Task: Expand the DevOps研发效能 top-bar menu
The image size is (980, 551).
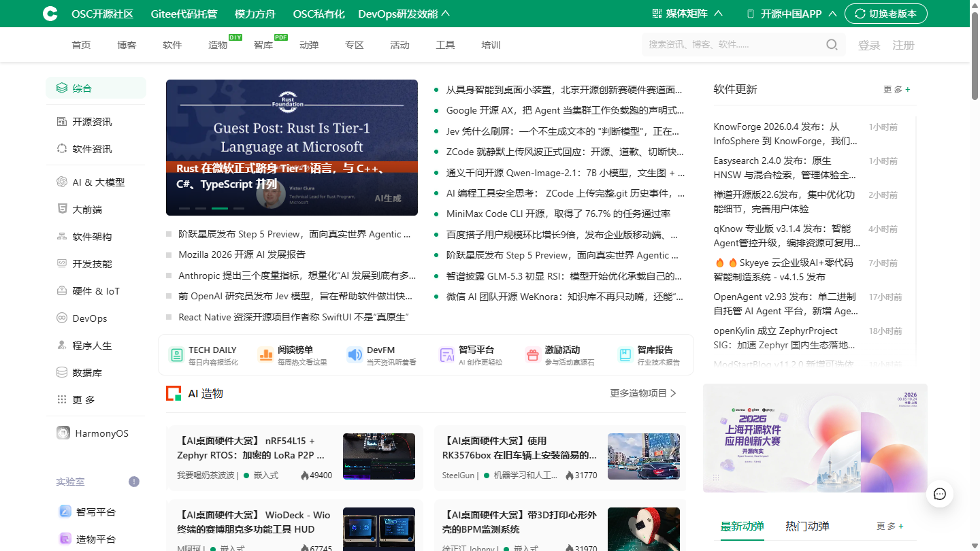Action: 404,14
